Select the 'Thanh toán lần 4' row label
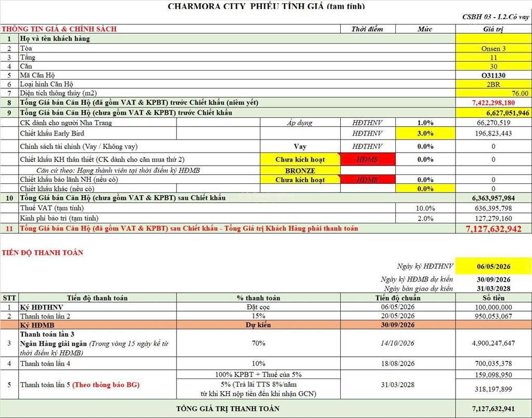The width and height of the screenshot is (532, 418). pos(45,363)
